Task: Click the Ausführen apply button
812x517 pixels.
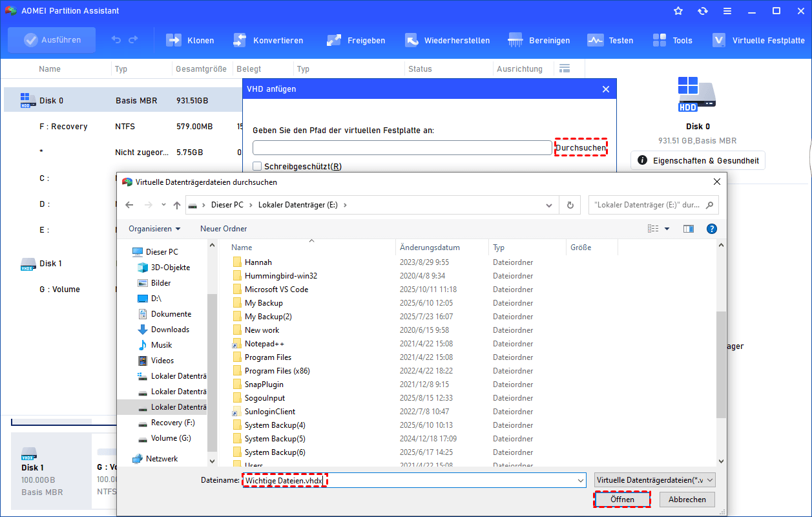Action: (x=52, y=40)
